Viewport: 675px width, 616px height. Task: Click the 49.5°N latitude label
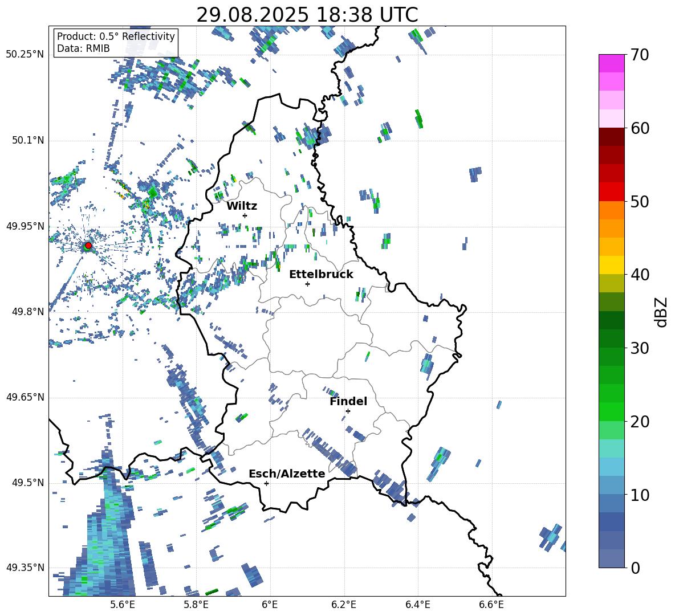(28, 483)
